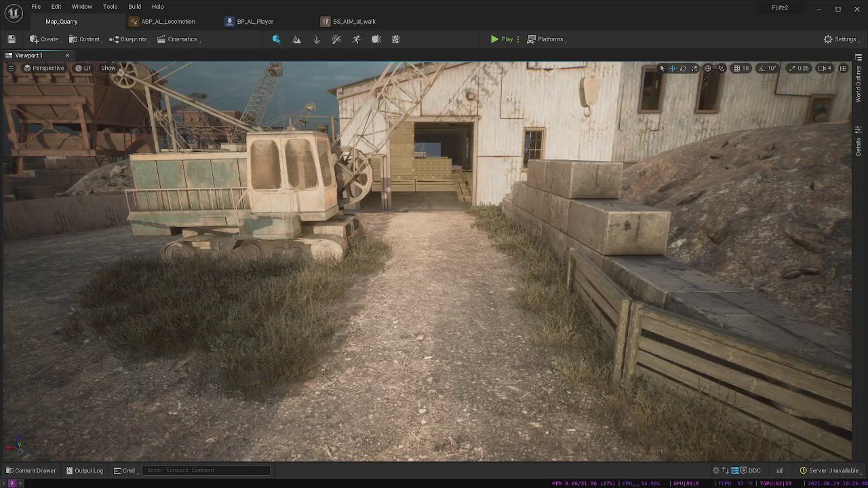Open the Window menu
Image resolution: width=868 pixels, height=488 pixels.
click(x=82, y=7)
